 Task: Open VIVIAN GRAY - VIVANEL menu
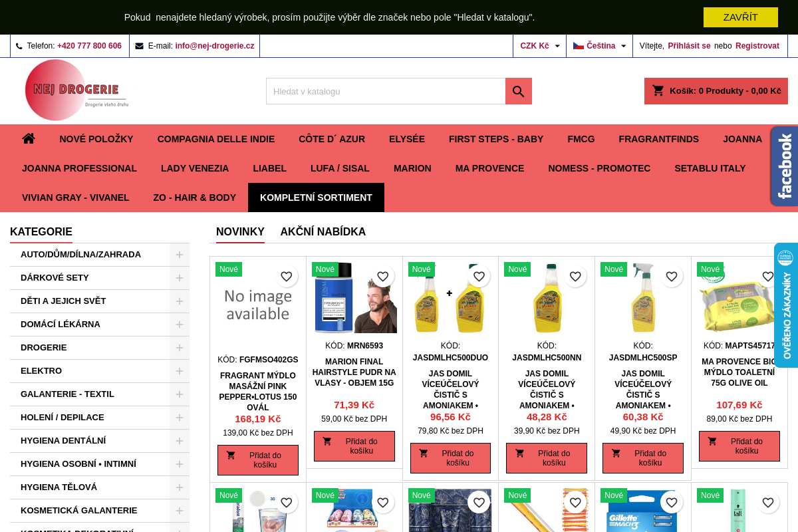pyautogui.click(x=76, y=198)
